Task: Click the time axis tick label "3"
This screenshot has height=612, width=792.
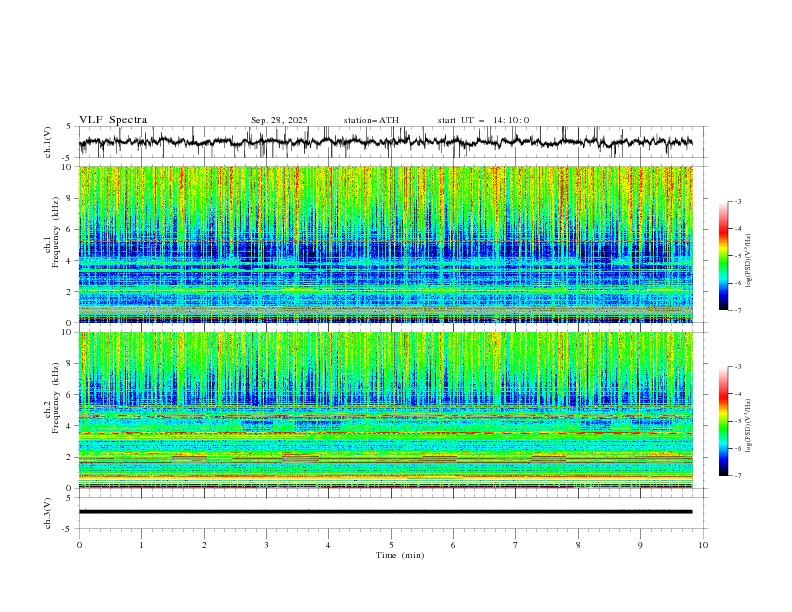Action: [266, 545]
